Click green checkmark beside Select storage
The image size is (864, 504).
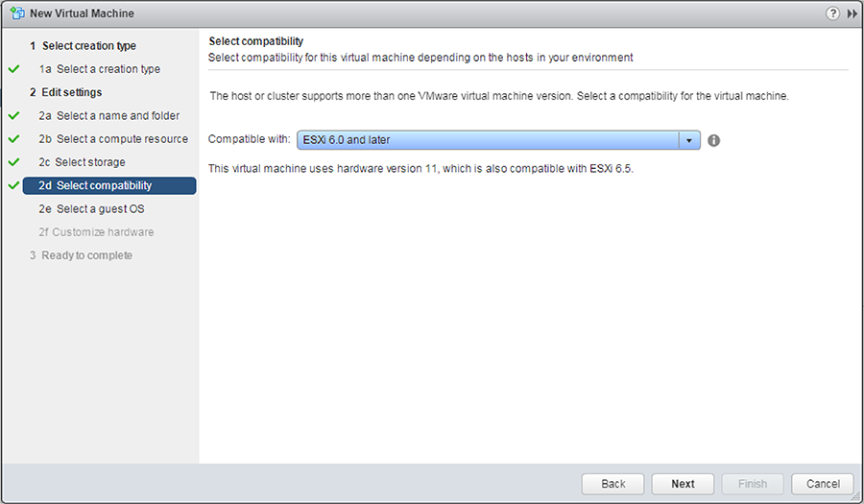point(14,162)
